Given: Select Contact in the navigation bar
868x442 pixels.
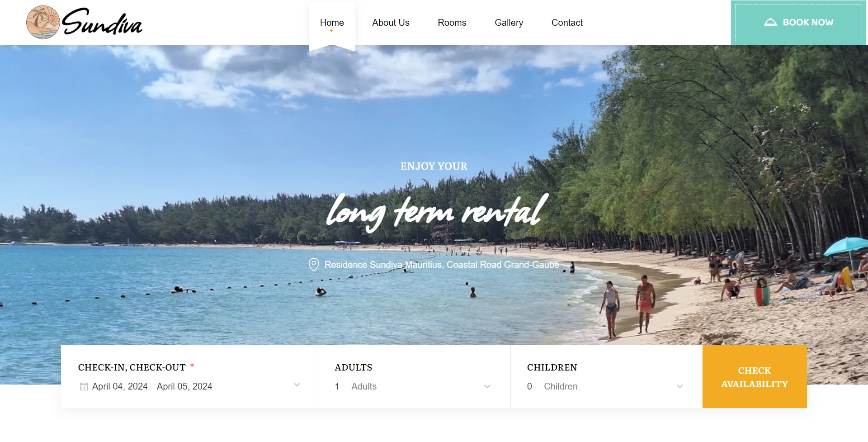Looking at the screenshot, I should 567,23.
